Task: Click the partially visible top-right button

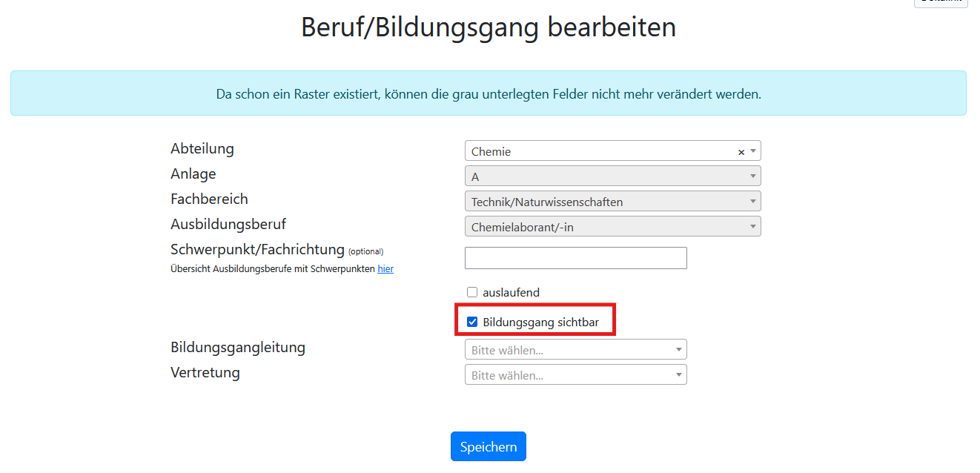Action: (x=941, y=3)
